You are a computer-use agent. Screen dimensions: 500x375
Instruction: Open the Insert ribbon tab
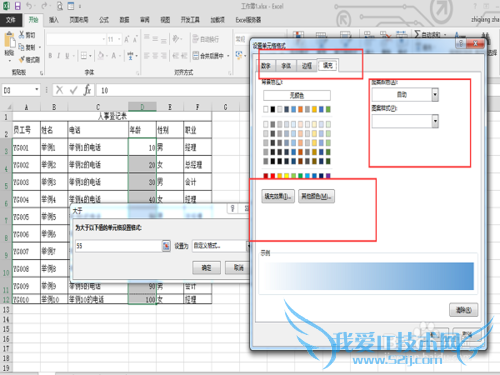[x=54, y=20]
